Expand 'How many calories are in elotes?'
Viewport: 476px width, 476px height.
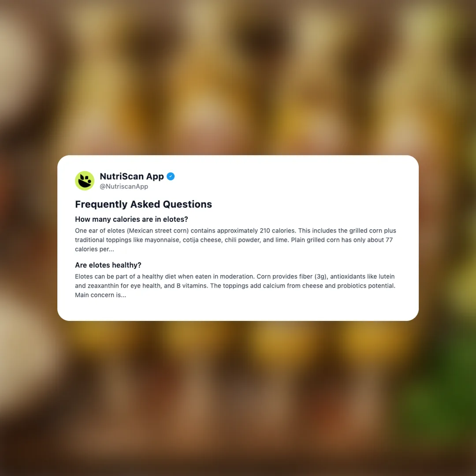coord(131,219)
